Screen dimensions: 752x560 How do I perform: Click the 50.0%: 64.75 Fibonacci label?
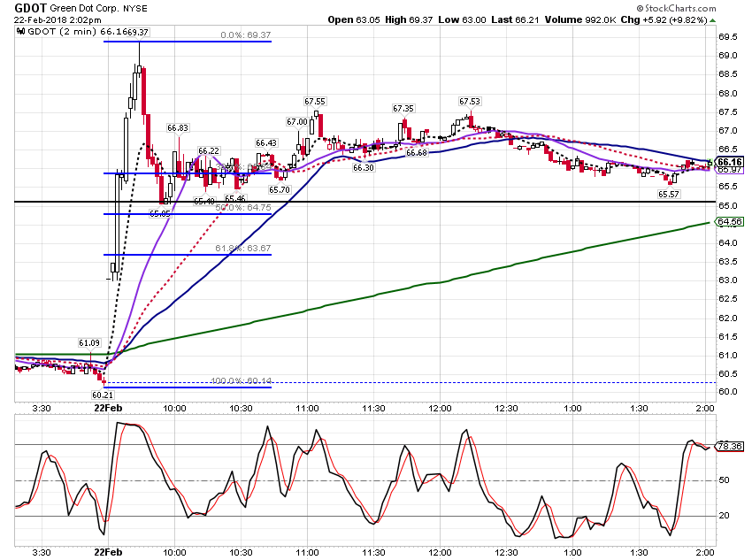pos(243,208)
